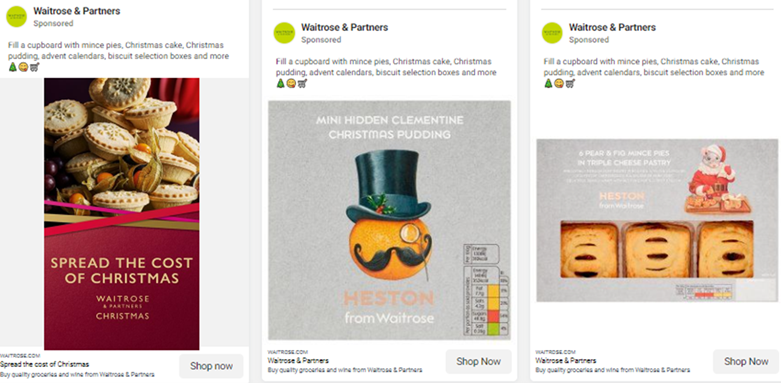This screenshot has height=383, width=781.
Task: Click the 'Sponsored' label in middle ad
Action: [x=321, y=40]
